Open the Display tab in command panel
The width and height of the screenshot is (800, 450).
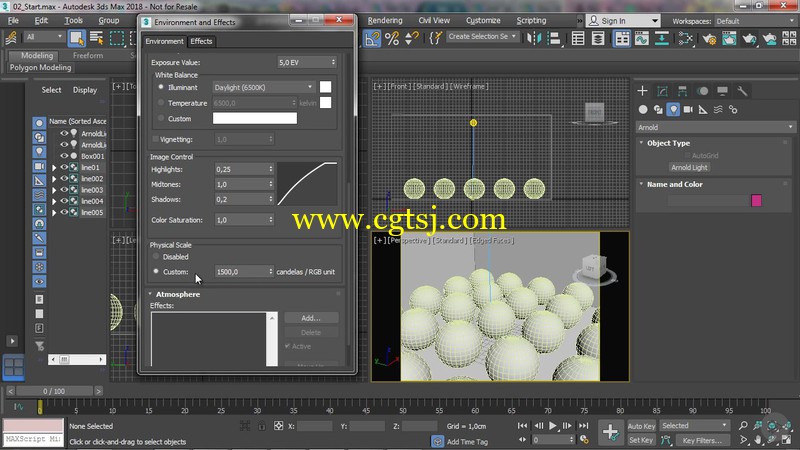[x=722, y=91]
